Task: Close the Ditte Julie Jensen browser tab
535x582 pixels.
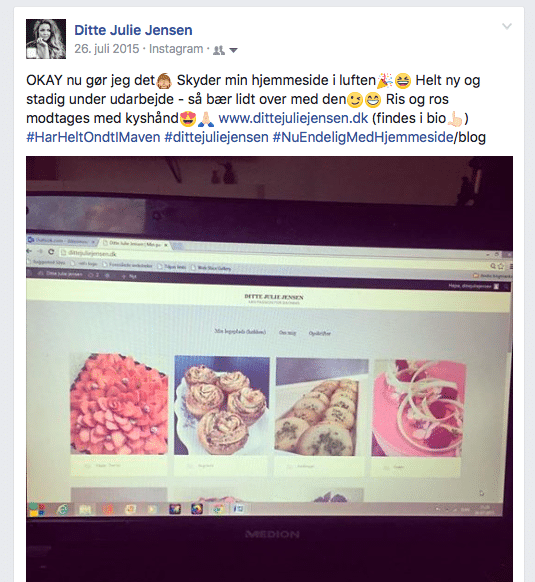Action: (166, 245)
